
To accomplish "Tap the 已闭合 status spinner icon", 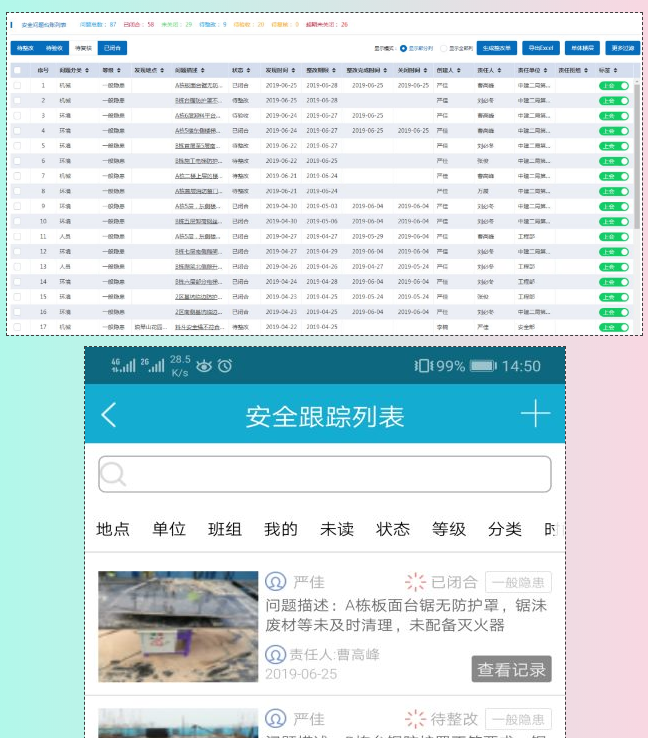I will tap(415, 582).
